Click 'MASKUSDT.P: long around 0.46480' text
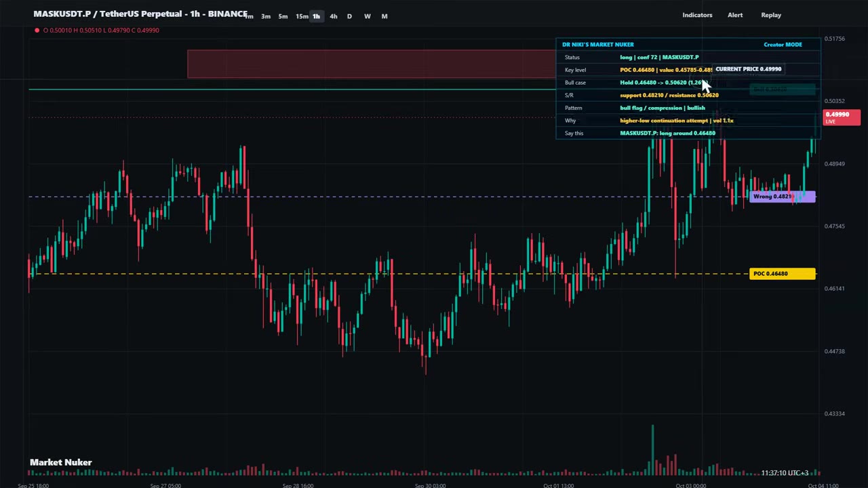This screenshot has width=868, height=488. 667,134
